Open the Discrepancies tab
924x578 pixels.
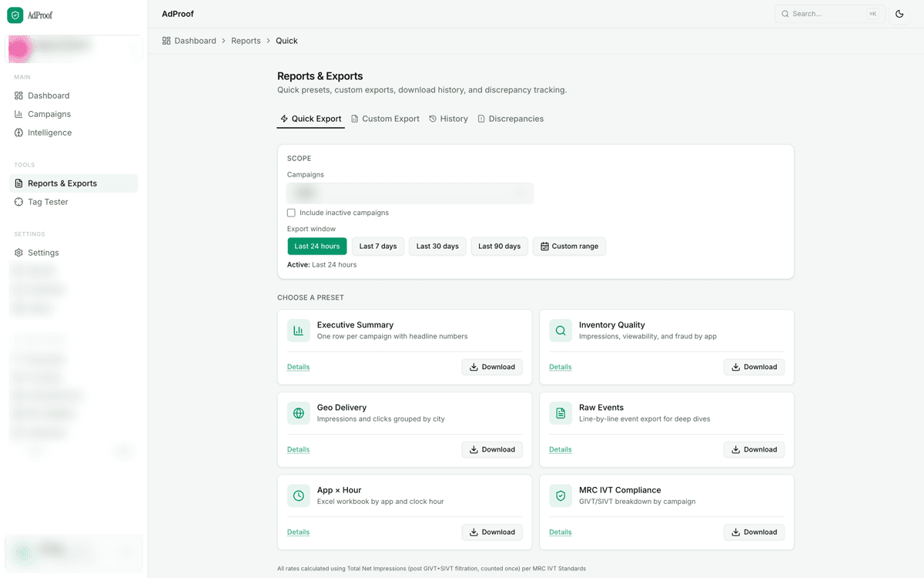coord(511,119)
